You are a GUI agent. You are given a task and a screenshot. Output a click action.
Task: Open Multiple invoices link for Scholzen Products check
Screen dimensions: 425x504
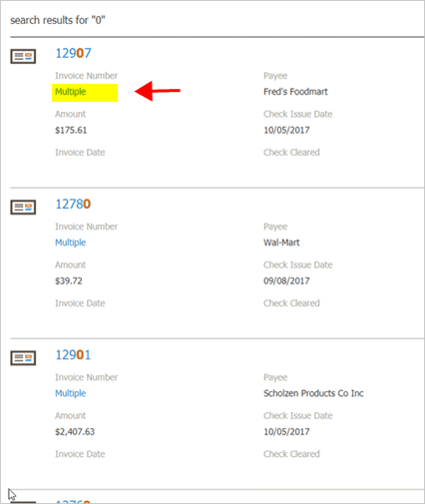pos(71,393)
